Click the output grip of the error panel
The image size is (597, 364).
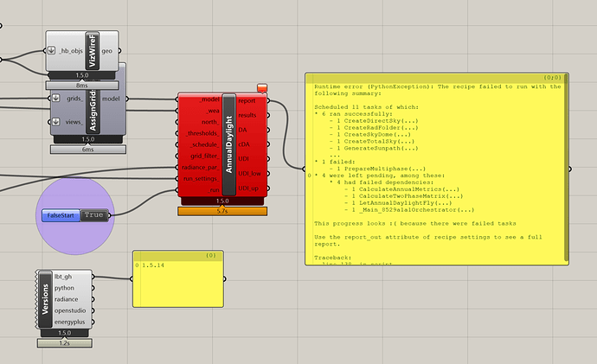pyautogui.click(x=570, y=169)
